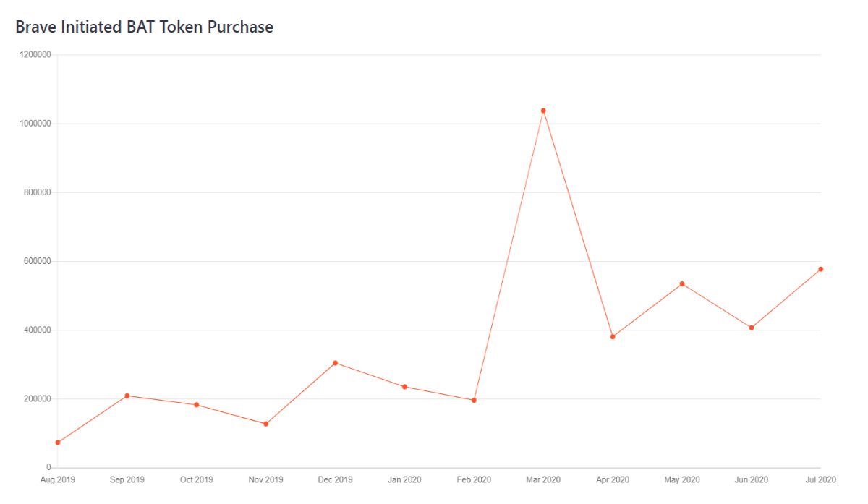Click the 600000 y-axis label
This screenshot has width=868, height=504.
tap(38, 261)
